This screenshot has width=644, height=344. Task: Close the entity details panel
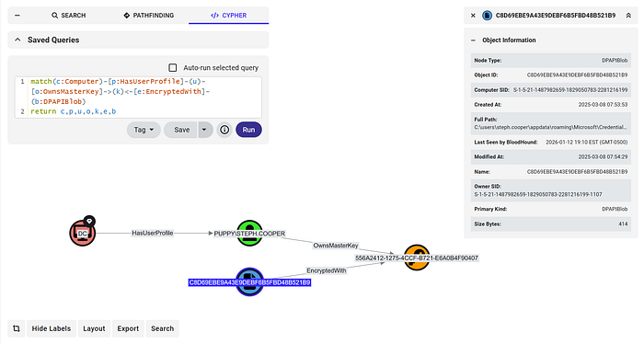click(473, 16)
